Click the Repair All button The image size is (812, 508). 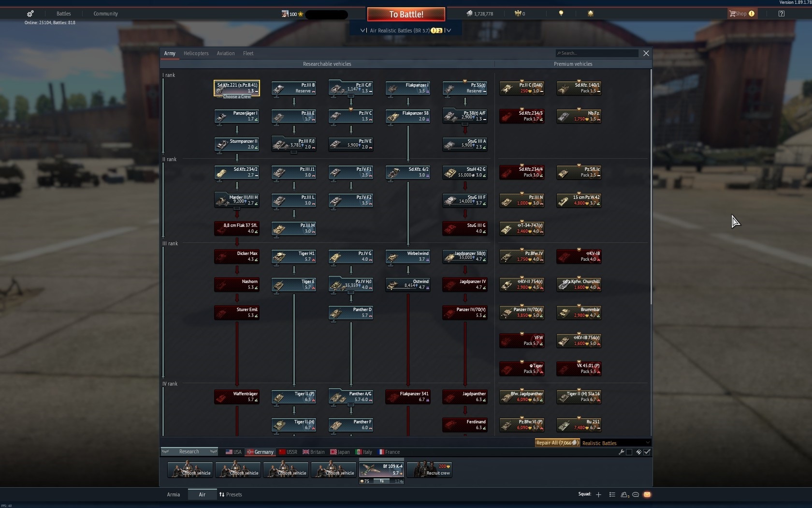pyautogui.click(x=557, y=443)
